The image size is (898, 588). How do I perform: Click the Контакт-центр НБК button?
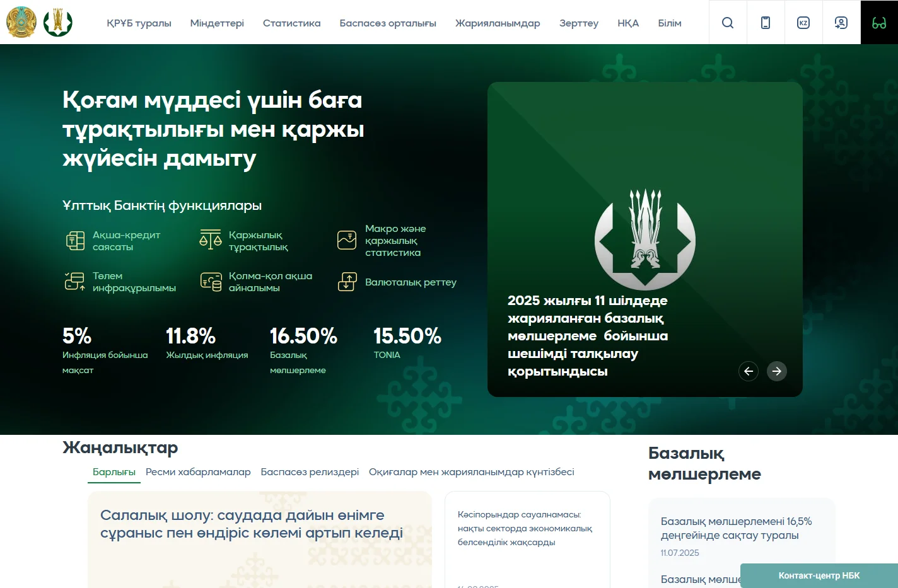click(819, 575)
